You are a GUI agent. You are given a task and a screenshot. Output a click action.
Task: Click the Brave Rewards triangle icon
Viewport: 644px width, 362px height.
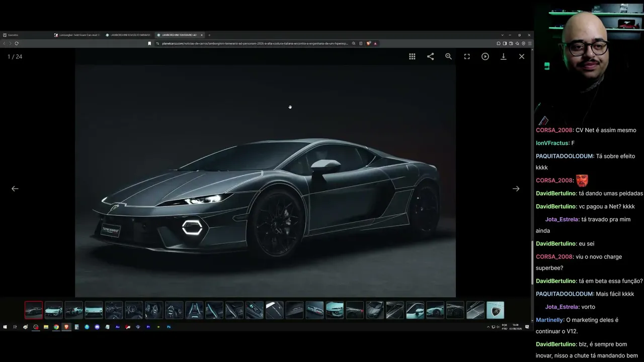375,43
